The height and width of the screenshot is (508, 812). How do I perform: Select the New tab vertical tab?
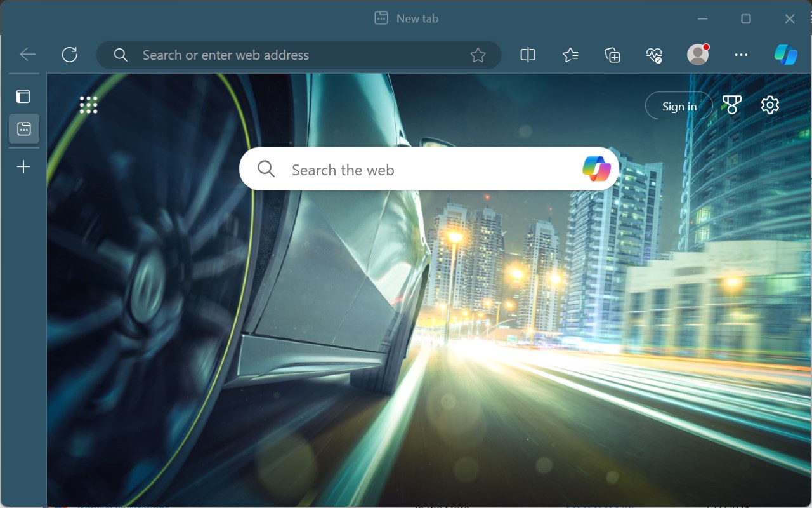tap(24, 129)
